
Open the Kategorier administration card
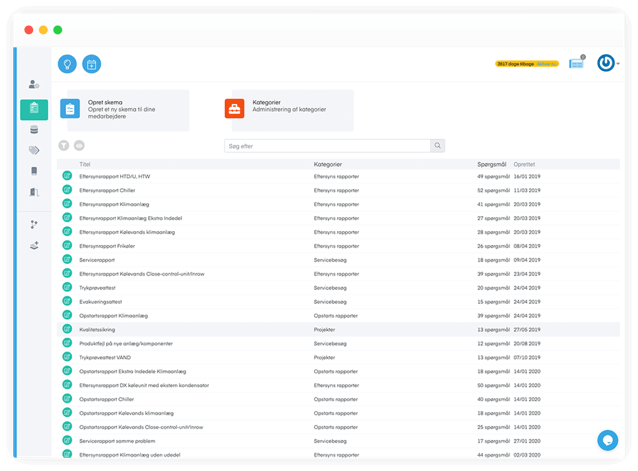point(288,109)
